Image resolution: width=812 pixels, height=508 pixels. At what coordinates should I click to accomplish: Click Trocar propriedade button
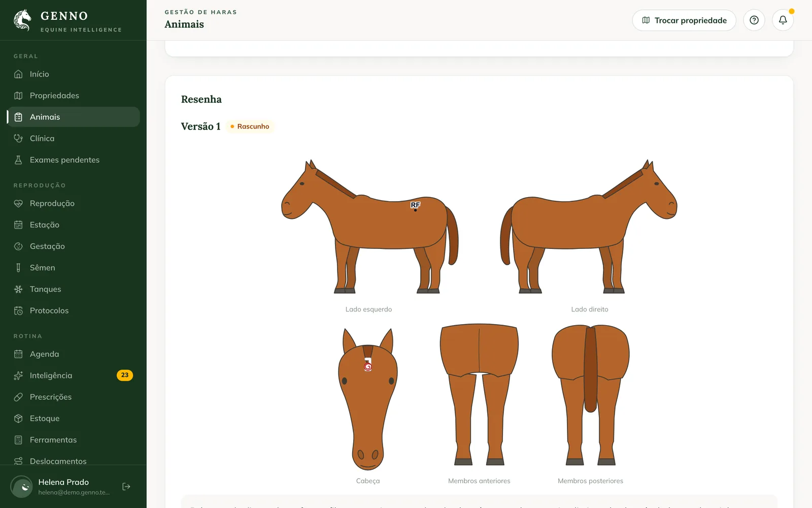click(684, 20)
